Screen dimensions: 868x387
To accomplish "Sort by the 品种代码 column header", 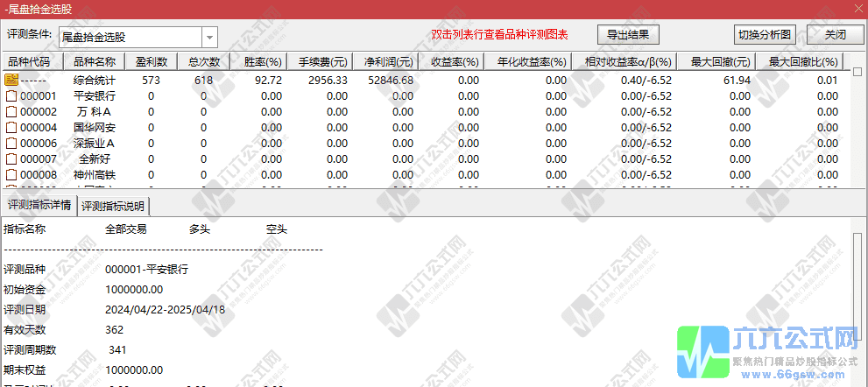I will [32, 62].
